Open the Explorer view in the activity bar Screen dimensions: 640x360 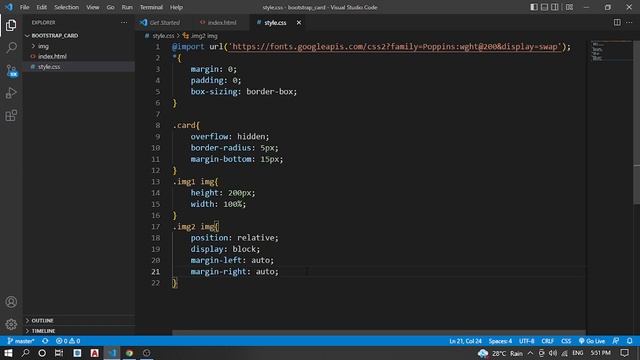coord(11,25)
